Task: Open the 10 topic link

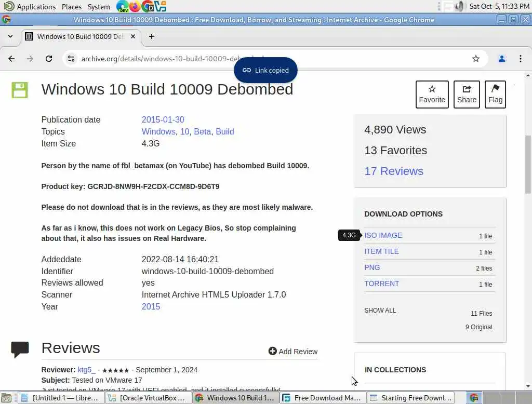Action: (184, 131)
